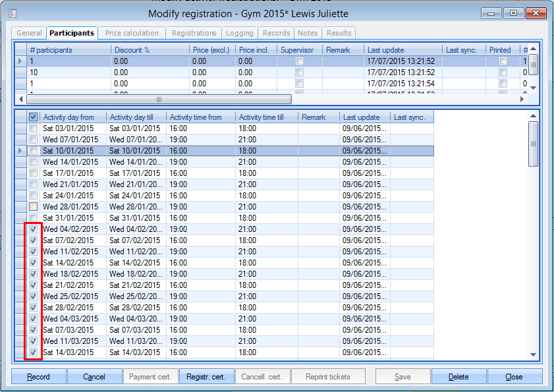Click row indicator arrow of Sat 10/01/2015
The height and width of the screenshot is (392, 554).
tap(20, 151)
